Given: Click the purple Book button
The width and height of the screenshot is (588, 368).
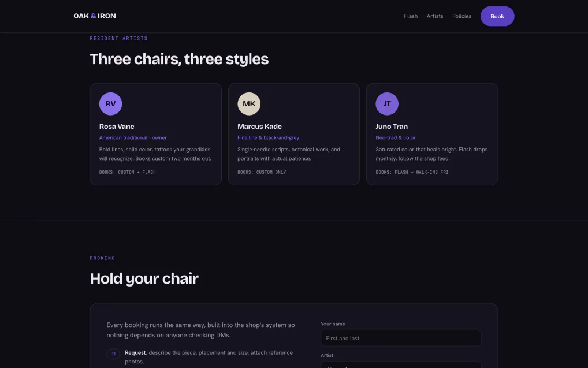Looking at the screenshot, I should point(497,16).
